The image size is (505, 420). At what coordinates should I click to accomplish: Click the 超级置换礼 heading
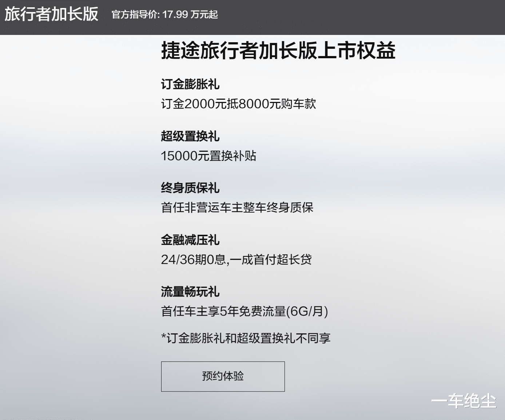pyautogui.click(x=190, y=136)
